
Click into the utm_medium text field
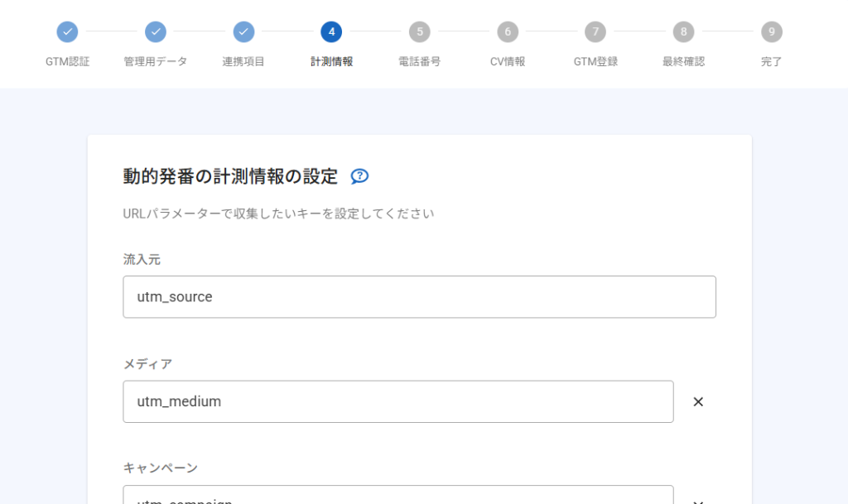point(397,402)
